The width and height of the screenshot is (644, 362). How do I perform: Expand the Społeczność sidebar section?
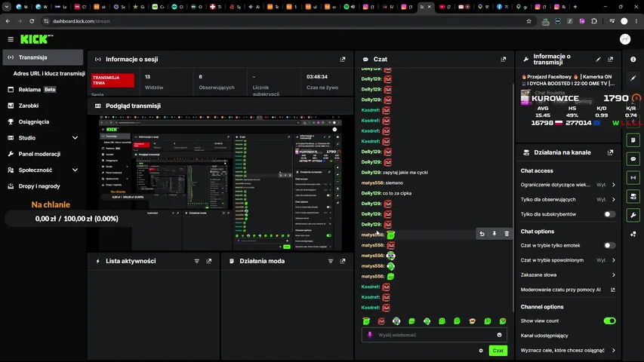(75, 170)
